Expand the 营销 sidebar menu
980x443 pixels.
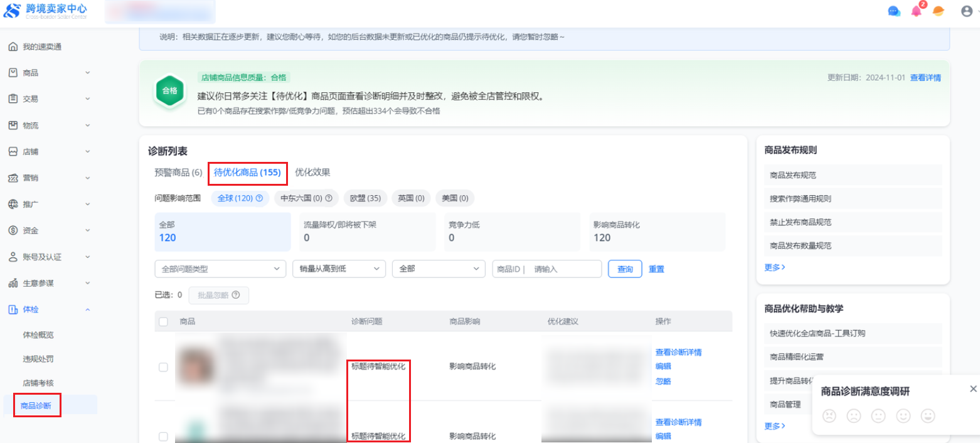point(49,178)
